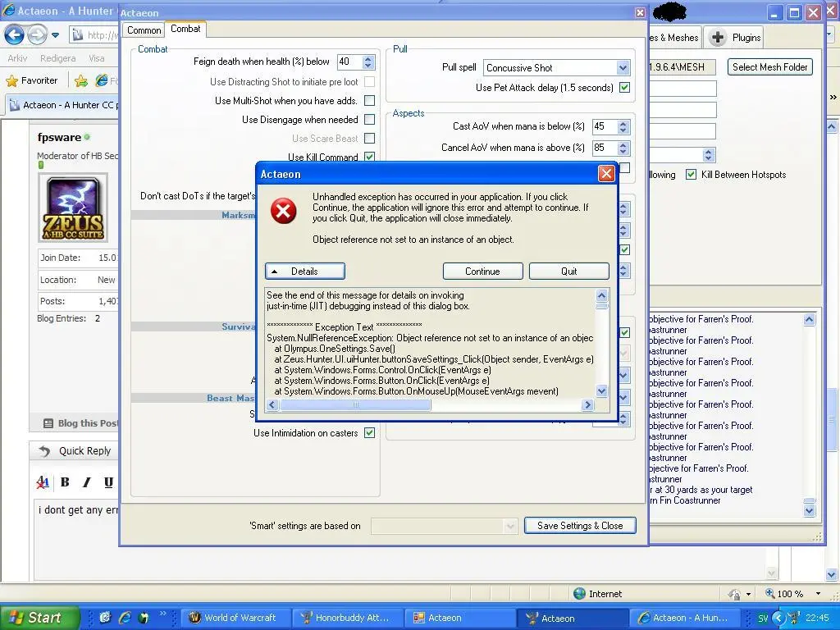Screen dimensions: 840x630
Task: Toggle bold formatting in Quick Reply
Action: pyautogui.click(x=65, y=482)
